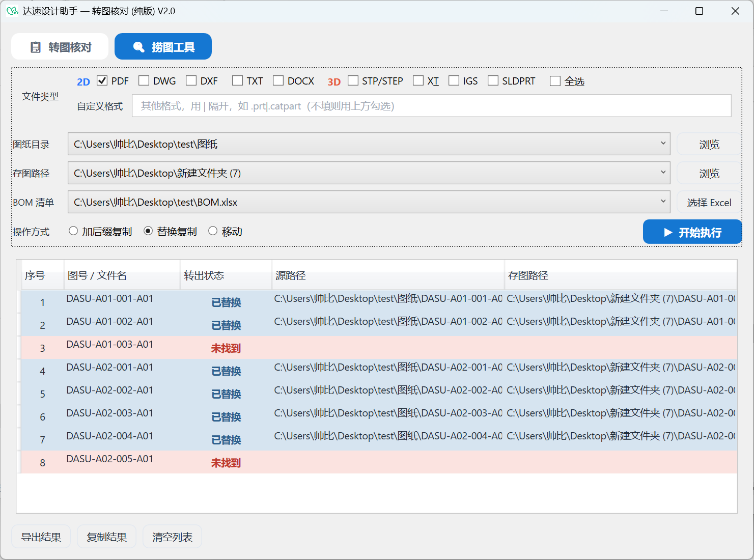Select the not-found row DASU-A02-005-A01
The image size is (754, 560).
[x=379, y=462]
